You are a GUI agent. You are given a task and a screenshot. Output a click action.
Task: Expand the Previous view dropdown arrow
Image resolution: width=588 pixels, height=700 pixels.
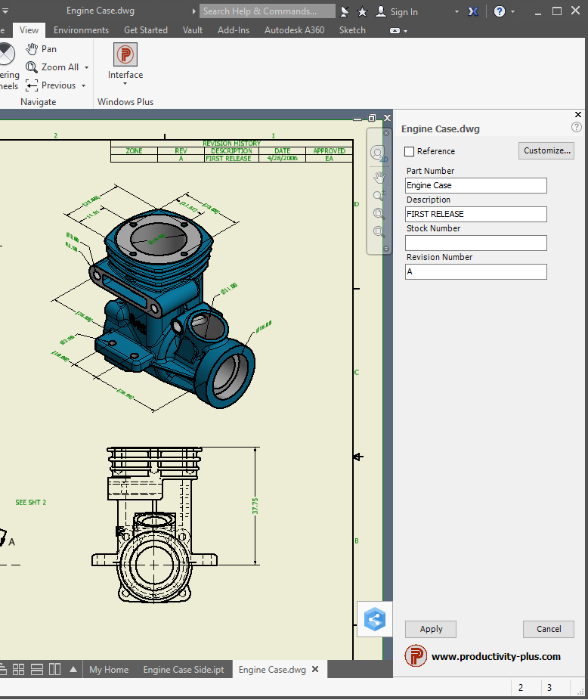[83, 85]
